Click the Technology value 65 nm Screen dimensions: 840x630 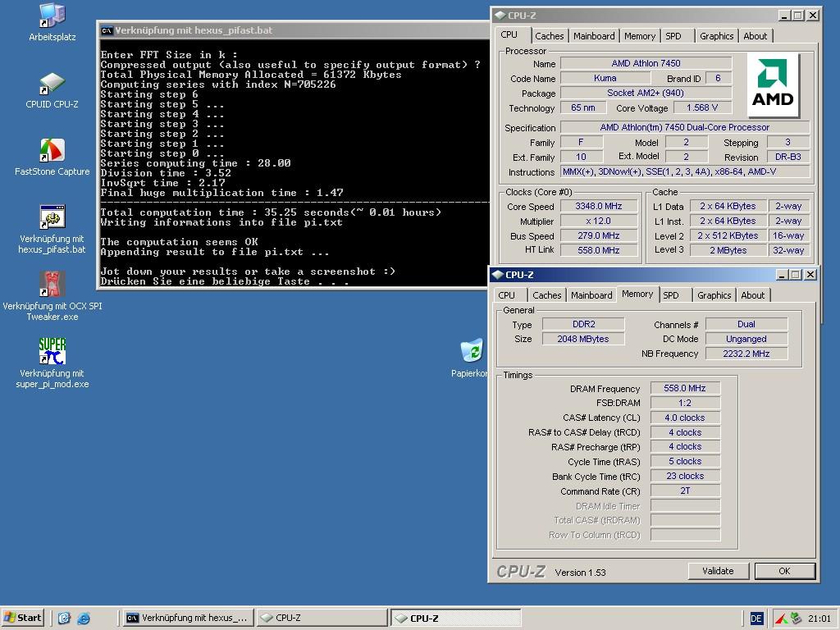(x=583, y=107)
